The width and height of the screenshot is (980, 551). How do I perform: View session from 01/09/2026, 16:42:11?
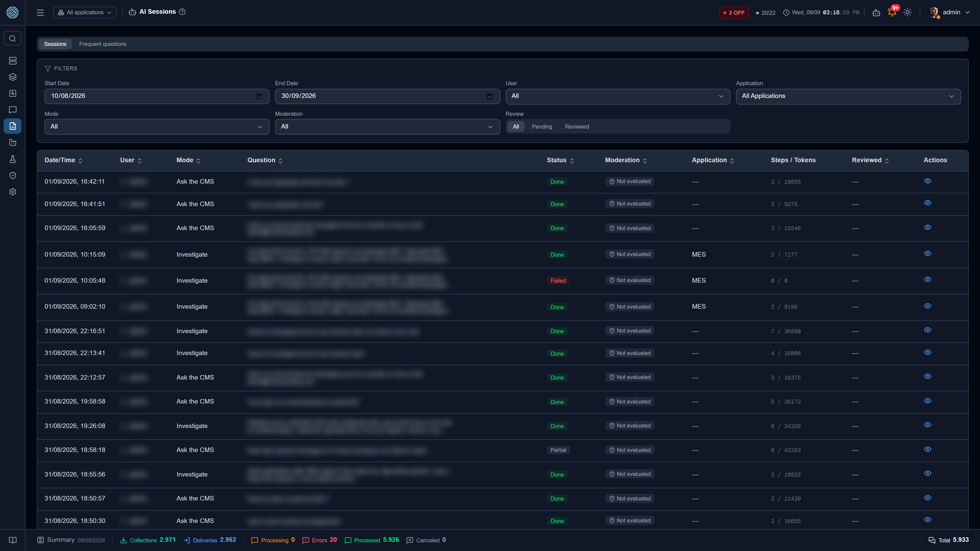(927, 181)
